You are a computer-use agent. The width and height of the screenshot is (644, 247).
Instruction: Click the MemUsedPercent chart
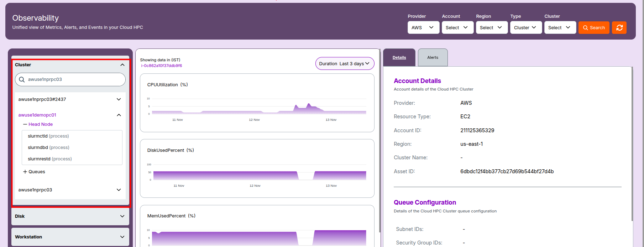257,226
